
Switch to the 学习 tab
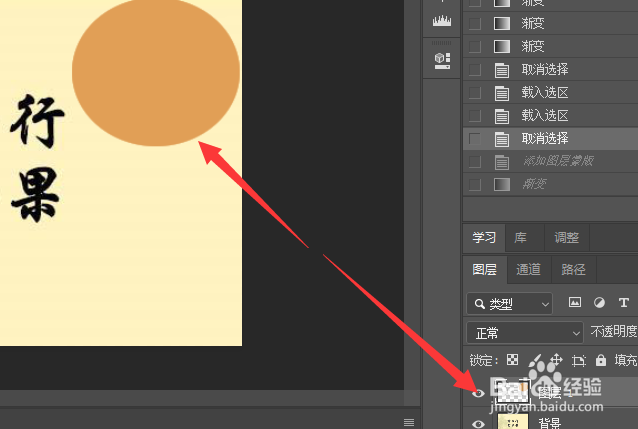click(x=484, y=238)
